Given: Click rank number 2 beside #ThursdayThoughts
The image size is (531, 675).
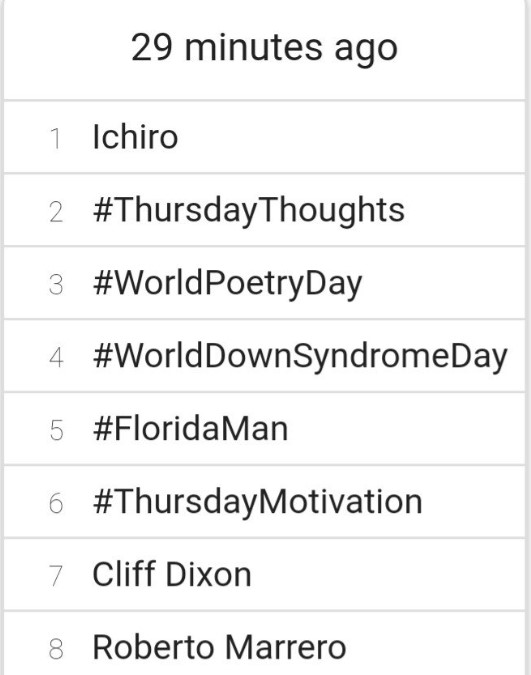Looking at the screenshot, I should [x=56, y=212].
